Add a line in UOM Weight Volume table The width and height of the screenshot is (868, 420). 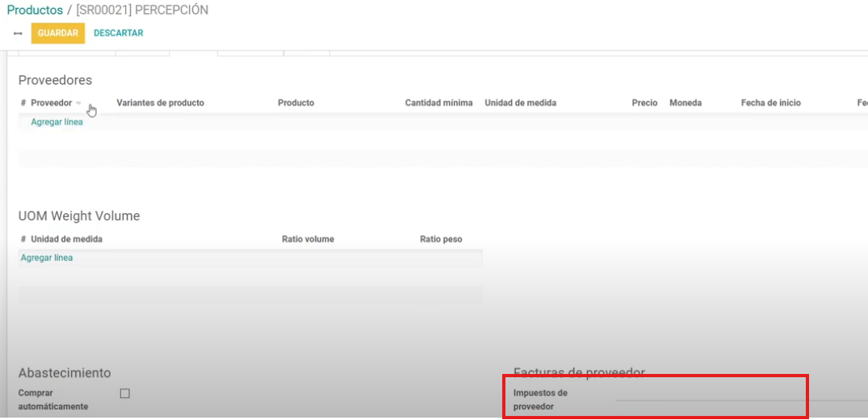tap(47, 258)
